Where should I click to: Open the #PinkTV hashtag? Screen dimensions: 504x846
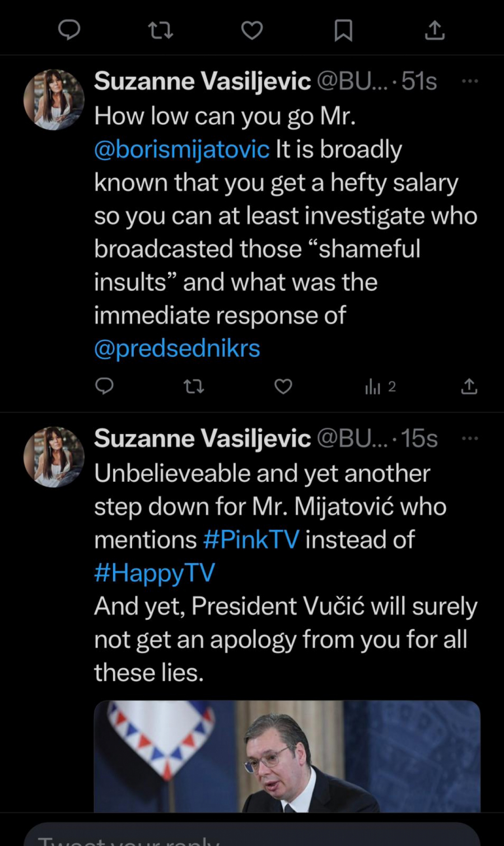coord(251,540)
